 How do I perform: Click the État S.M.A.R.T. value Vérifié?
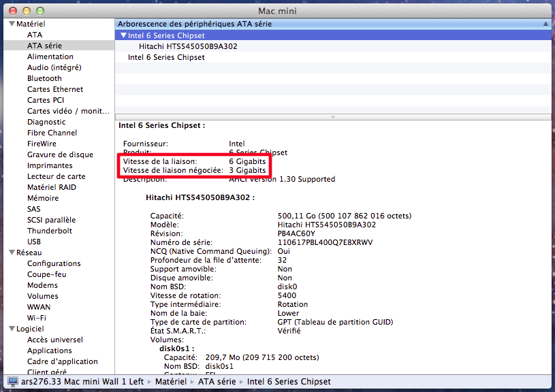[289, 331]
